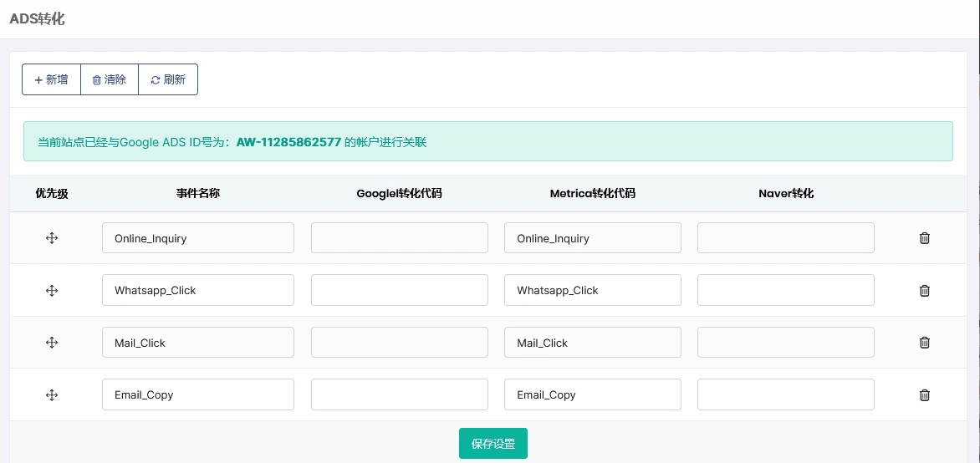Click Naver conversion field in Mail_Click row
Image resolution: width=980 pixels, height=463 pixels.
(x=786, y=343)
